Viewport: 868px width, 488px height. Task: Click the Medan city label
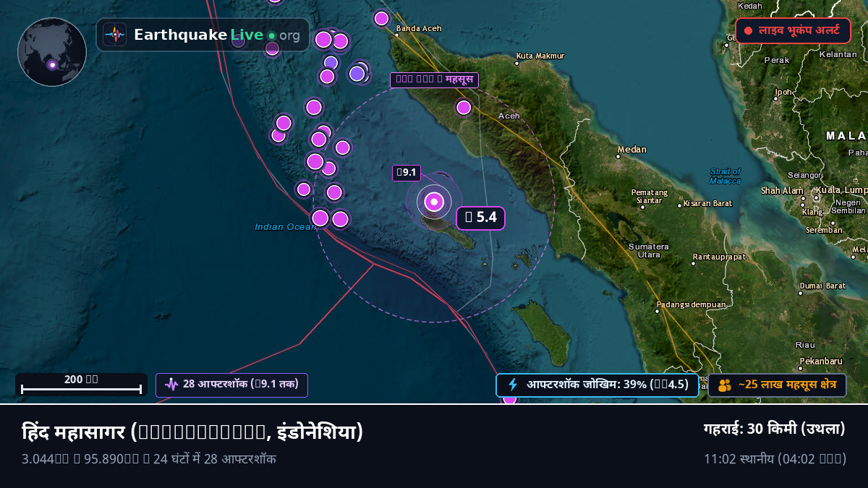631,150
